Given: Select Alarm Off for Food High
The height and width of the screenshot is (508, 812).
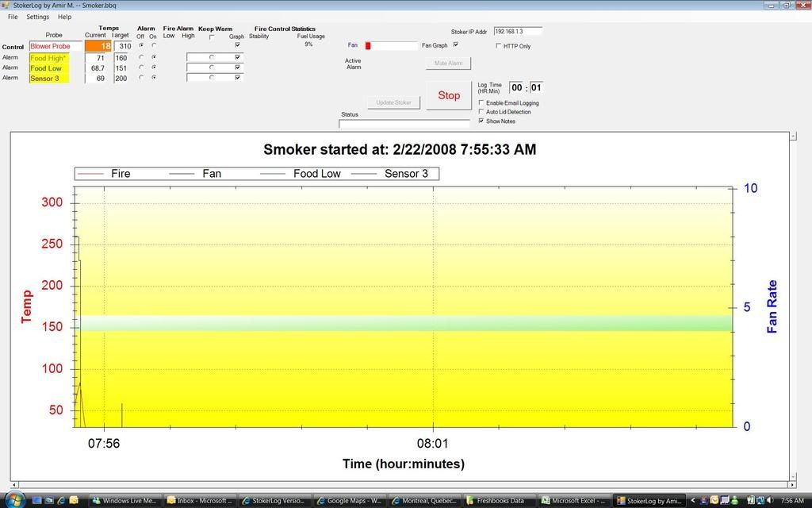Looking at the screenshot, I should pos(141,57).
